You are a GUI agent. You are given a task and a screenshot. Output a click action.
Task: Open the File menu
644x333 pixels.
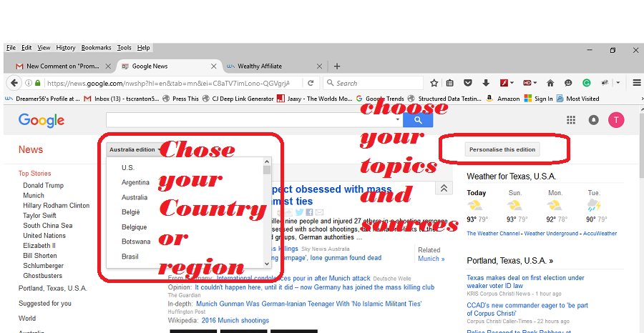tap(11, 48)
